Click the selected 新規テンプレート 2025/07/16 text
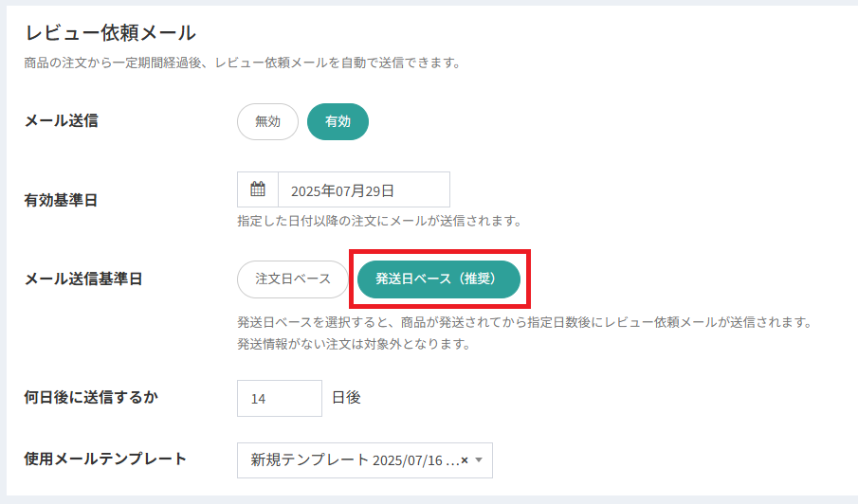 click(x=355, y=460)
